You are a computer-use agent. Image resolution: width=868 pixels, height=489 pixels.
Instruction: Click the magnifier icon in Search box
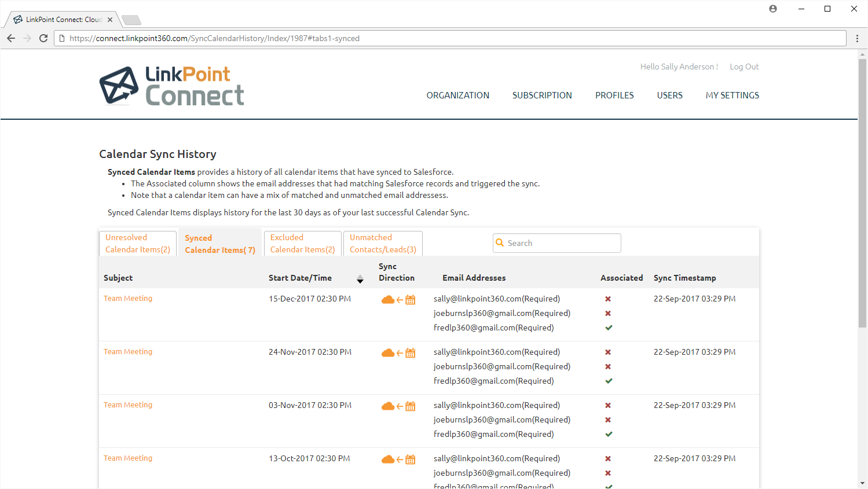(500, 243)
